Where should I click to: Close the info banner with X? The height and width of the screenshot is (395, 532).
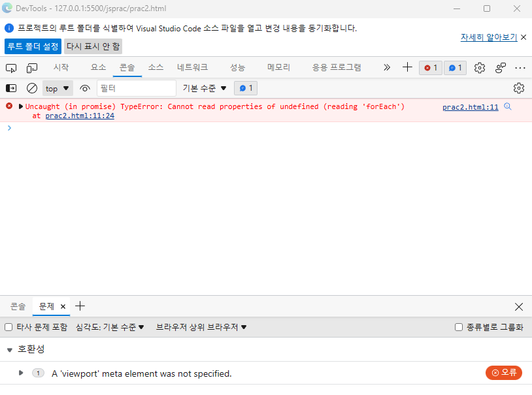[524, 37]
